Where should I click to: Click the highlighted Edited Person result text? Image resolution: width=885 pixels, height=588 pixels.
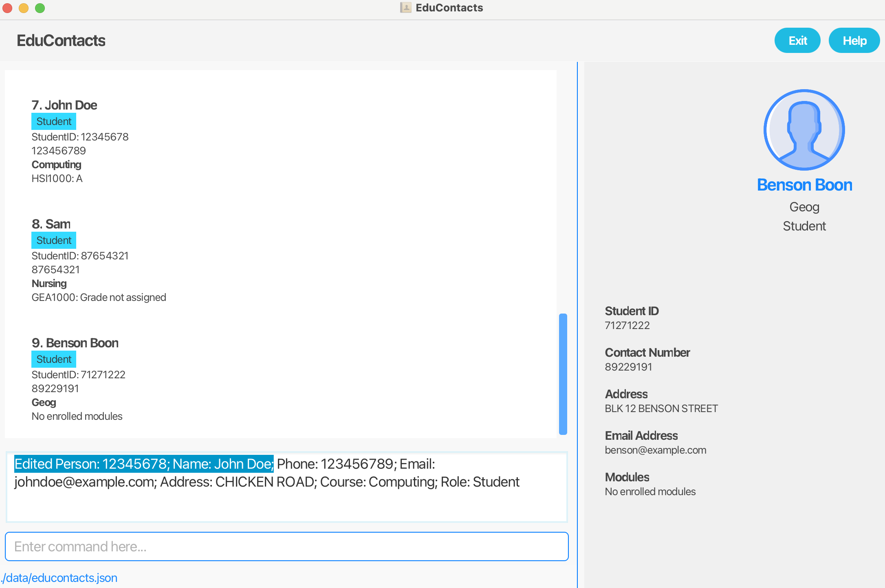pos(144,464)
